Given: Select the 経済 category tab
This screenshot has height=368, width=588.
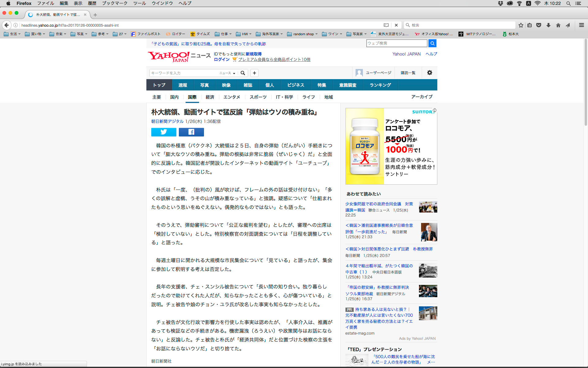Looking at the screenshot, I should click(x=210, y=97).
